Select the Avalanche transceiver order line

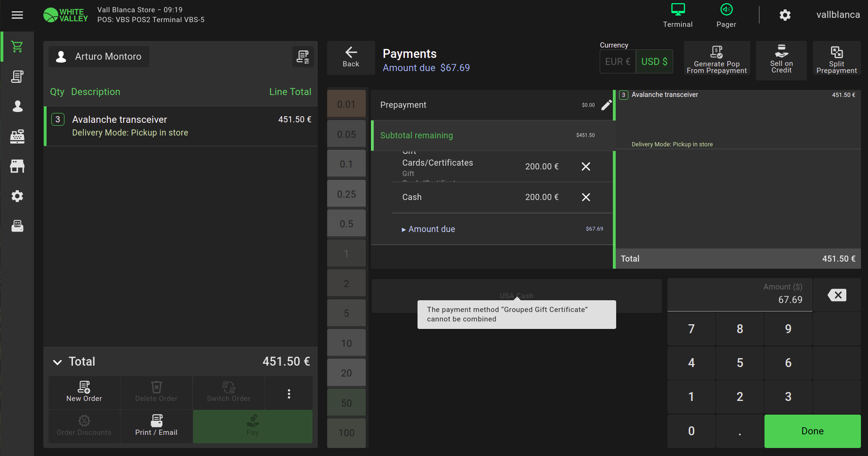[x=181, y=126]
